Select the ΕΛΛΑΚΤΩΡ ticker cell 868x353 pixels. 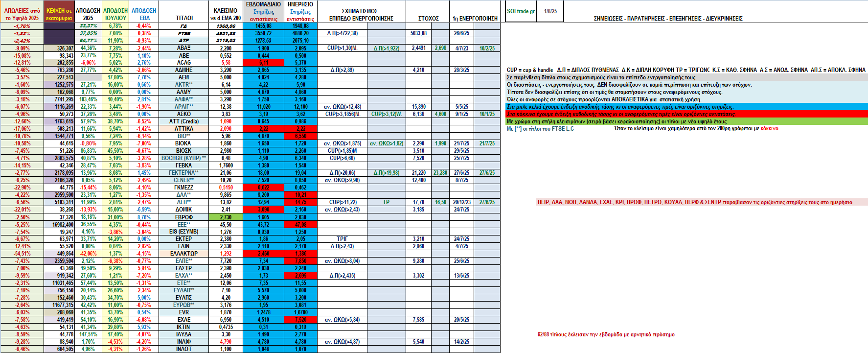184,254
